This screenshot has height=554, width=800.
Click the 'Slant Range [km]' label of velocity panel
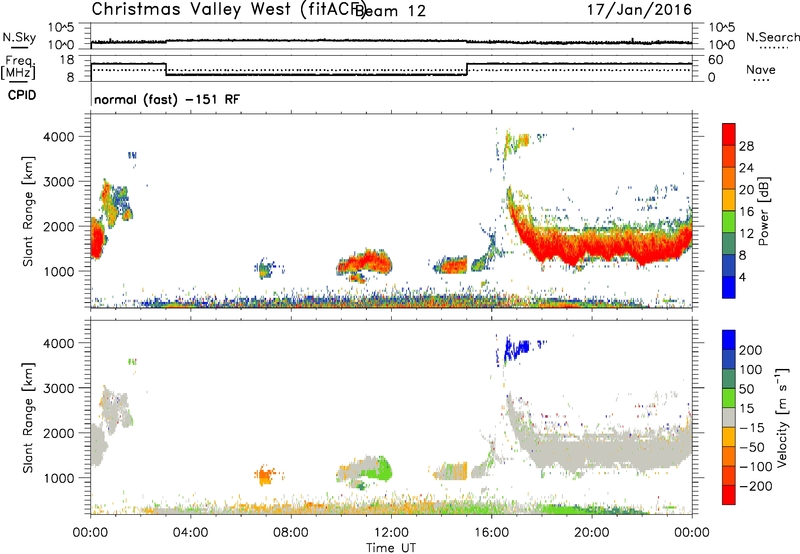(28, 418)
